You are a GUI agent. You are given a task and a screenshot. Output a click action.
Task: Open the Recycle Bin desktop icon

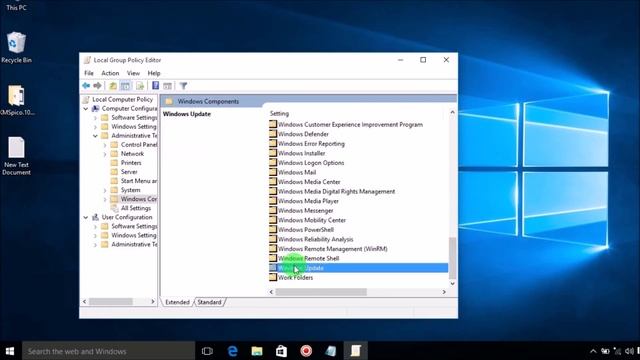pyautogui.click(x=16, y=47)
